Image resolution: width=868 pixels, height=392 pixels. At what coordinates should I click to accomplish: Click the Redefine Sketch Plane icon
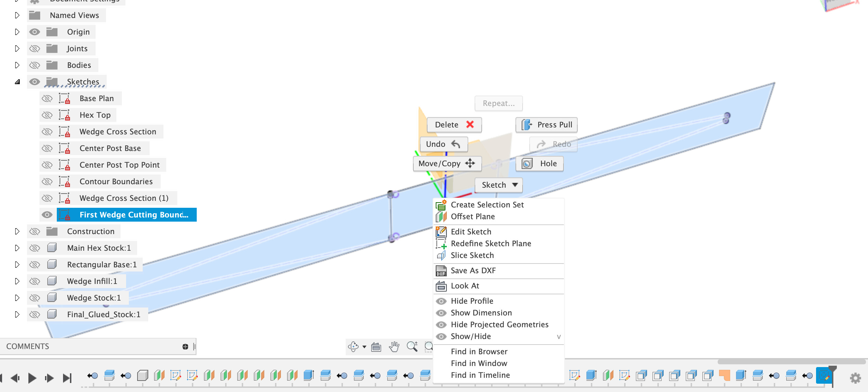point(441,243)
